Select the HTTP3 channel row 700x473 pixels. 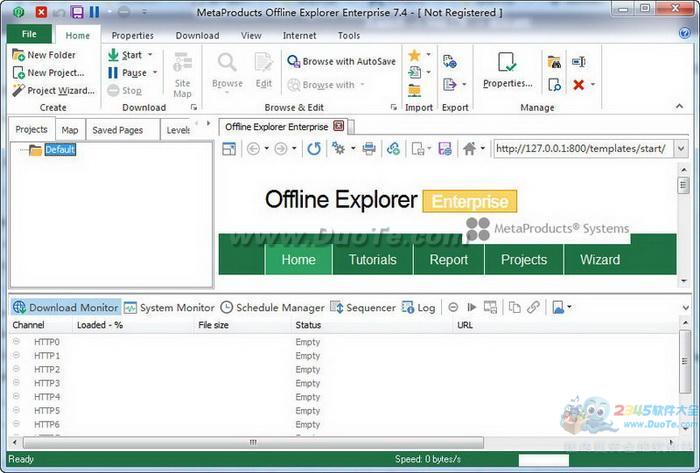pyautogui.click(x=344, y=383)
